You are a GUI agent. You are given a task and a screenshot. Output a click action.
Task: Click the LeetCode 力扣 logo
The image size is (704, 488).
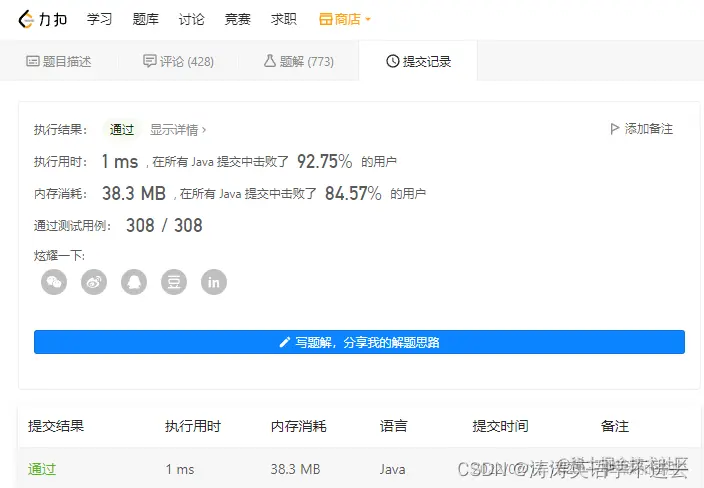pyautogui.click(x=43, y=19)
